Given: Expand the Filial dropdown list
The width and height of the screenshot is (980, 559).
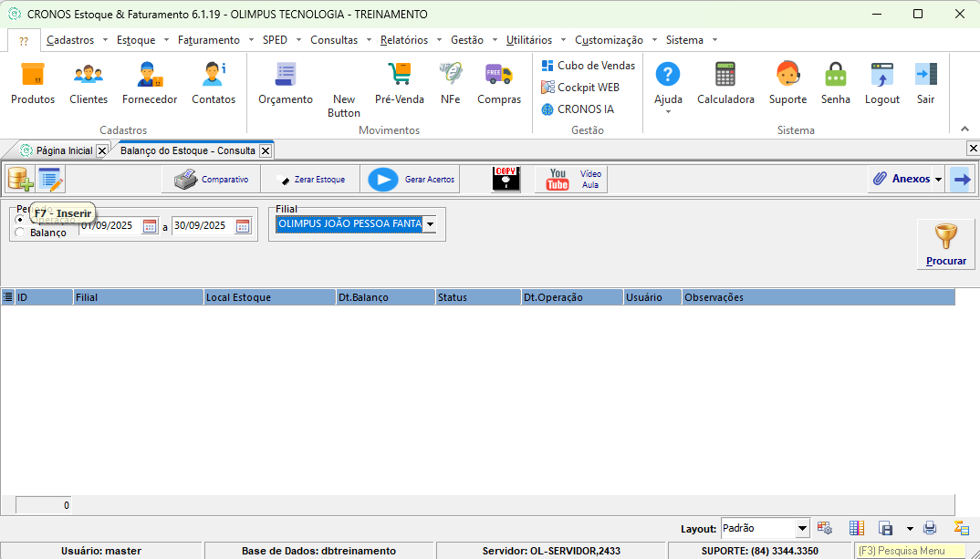Looking at the screenshot, I should (430, 223).
